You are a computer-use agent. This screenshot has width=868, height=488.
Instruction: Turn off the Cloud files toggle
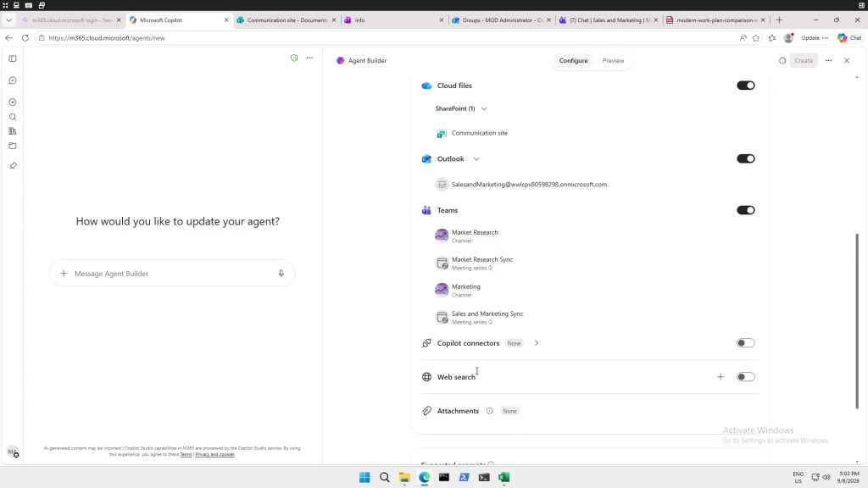(746, 86)
